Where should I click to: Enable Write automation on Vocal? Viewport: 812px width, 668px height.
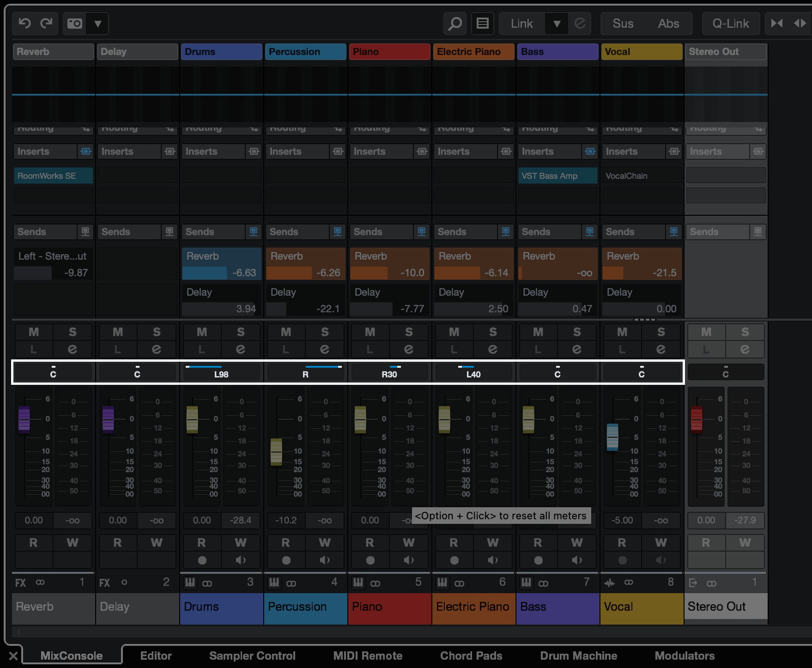click(661, 542)
